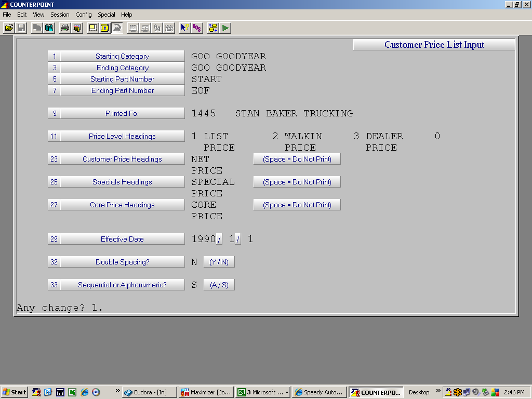Image resolution: width=532 pixels, height=399 pixels.
Task: Click the first grayed monitor toolbar icon
Action: click(x=132, y=28)
